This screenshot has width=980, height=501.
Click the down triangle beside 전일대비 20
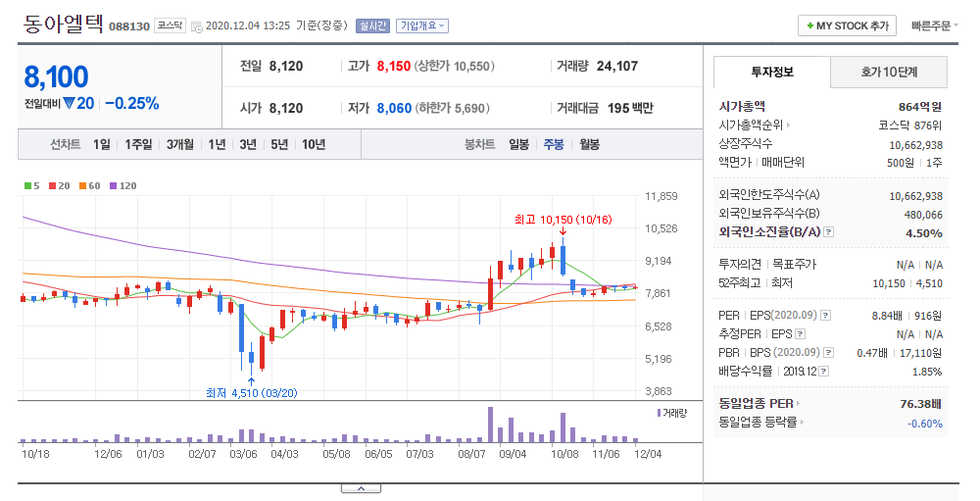tap(69, 103)
